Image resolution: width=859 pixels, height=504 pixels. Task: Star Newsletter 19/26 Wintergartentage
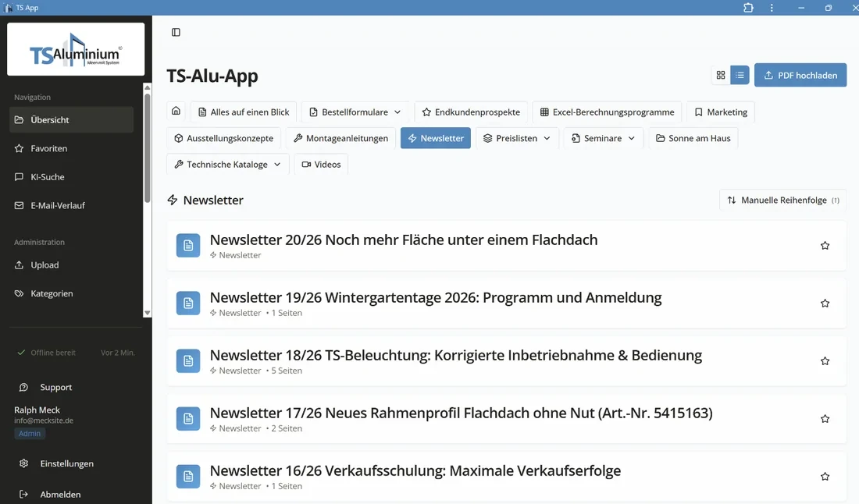[x=825, y=303]
